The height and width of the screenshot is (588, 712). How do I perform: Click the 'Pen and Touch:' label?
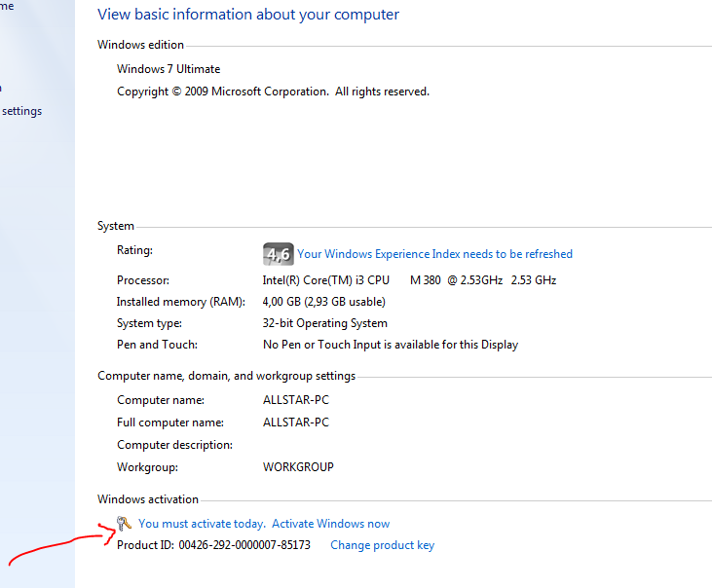157,345
